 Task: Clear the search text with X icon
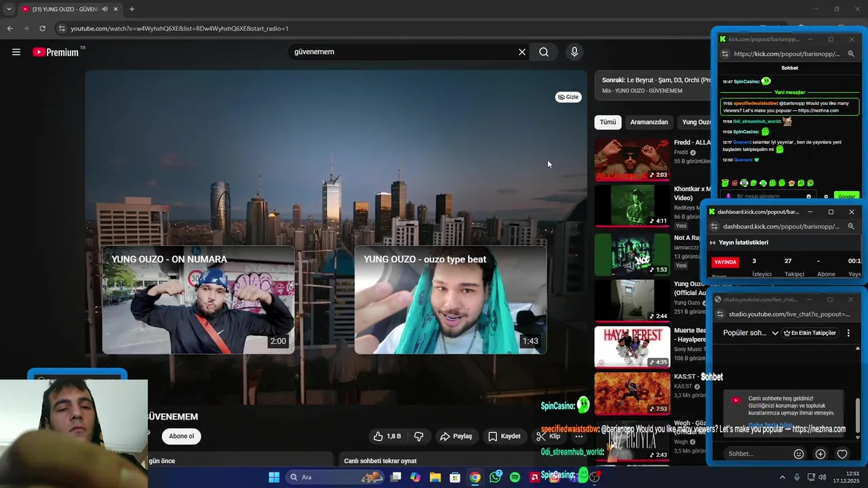click(522, 52)
